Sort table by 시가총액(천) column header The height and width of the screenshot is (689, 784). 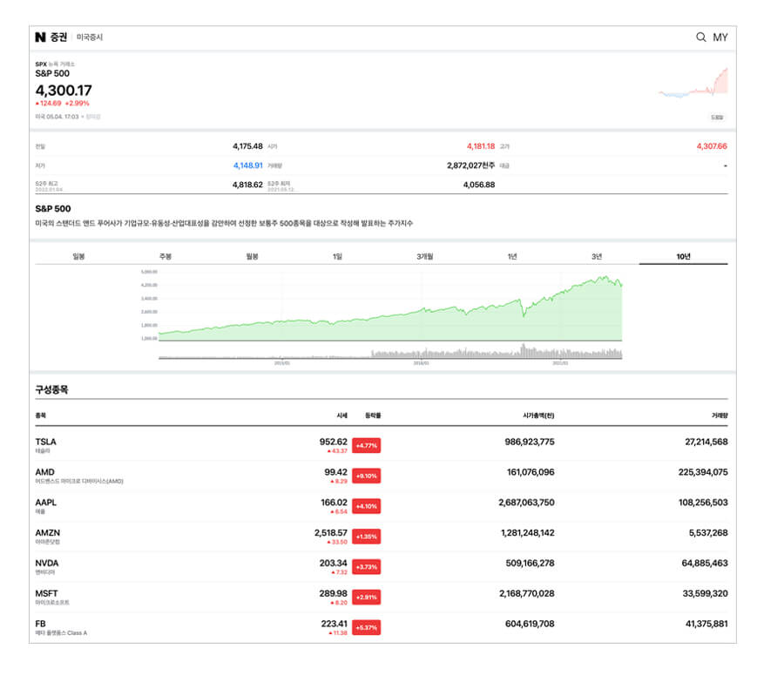click(538, 415)
